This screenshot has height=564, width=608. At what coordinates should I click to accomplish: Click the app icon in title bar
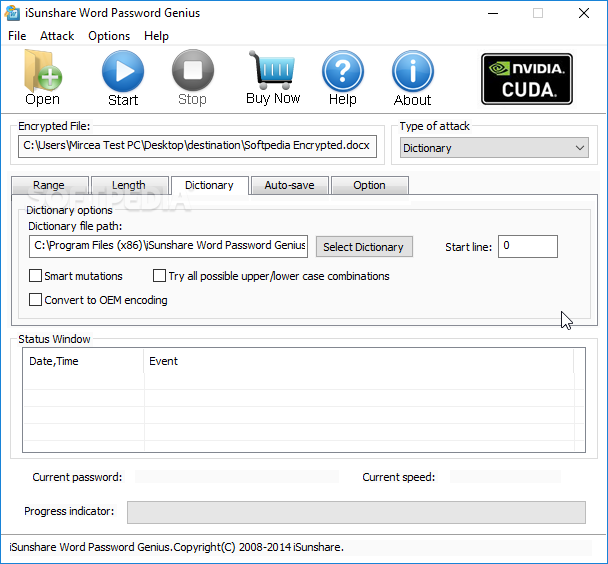pyautogui.click(x=12, y=13)
